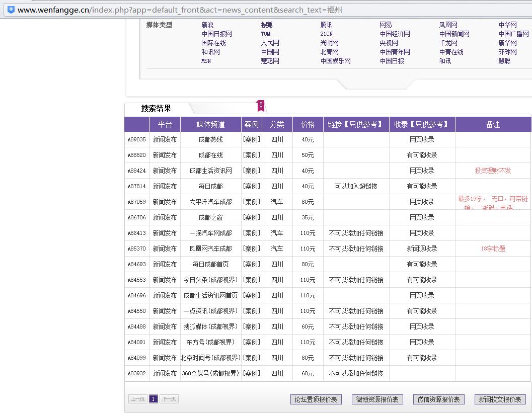Click the 35元 price cell
Viewport: 532px width, 413px height.
[308, 217]
